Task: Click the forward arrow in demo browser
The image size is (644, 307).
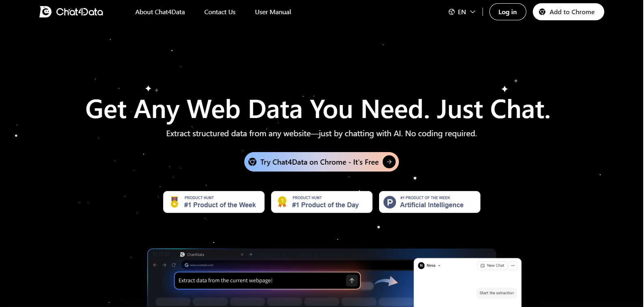Action: [x=164, y=265]
